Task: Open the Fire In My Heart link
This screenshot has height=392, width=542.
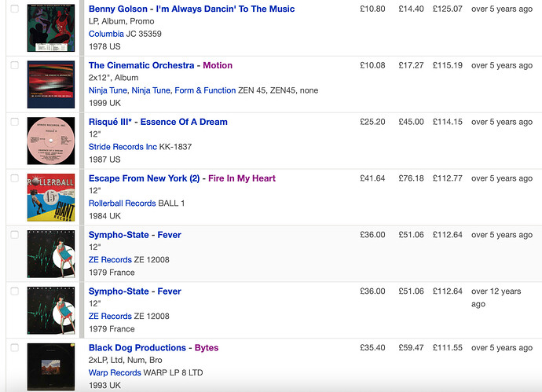Action: coord(242,178)
